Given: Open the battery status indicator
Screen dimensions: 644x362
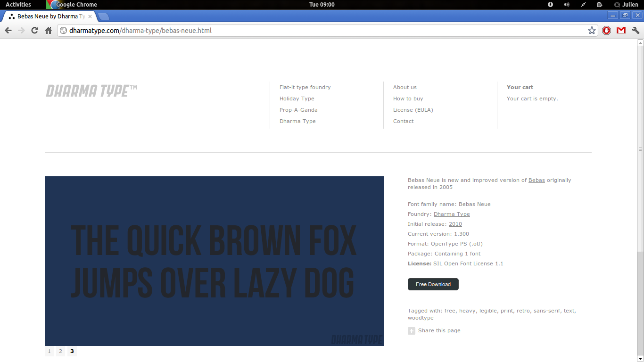Looking at the screenshot, I should (x=600, y=5).
